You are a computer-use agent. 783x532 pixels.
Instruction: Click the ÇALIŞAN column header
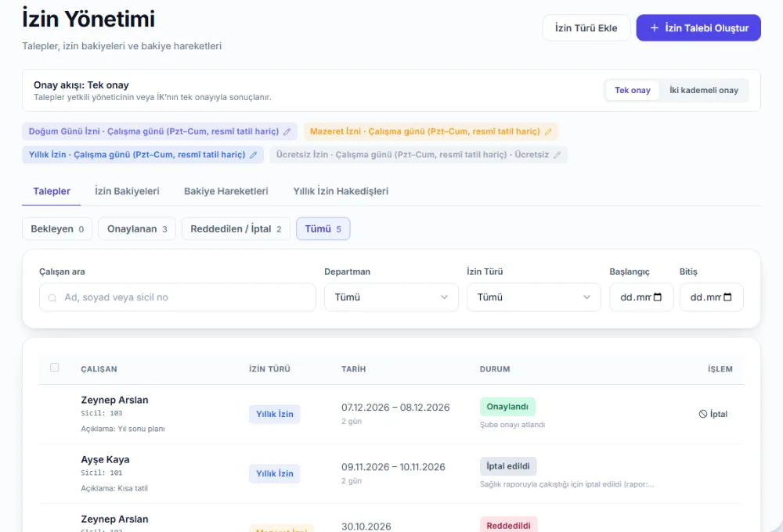[x=99, y=369]
